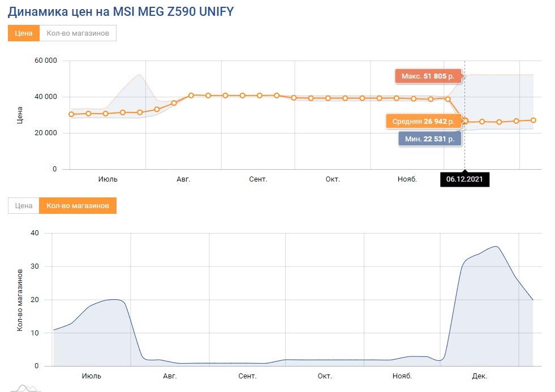Viewport: 555px width, 392px height.
Task: Click the vertical Кол-во магазинов axis title
Action: point(20,300)
